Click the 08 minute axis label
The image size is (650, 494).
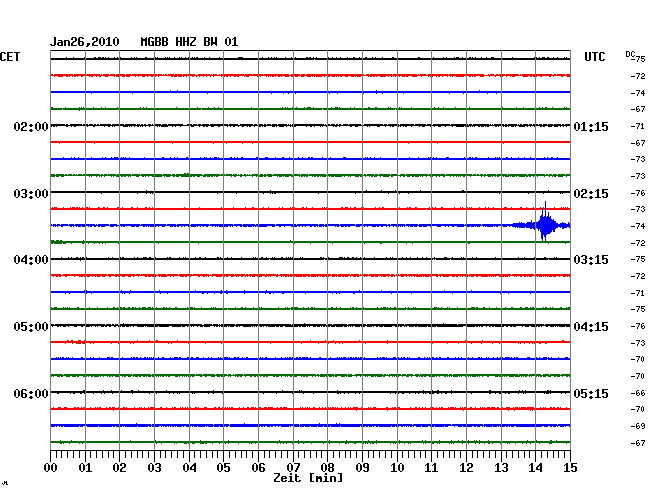327,467
